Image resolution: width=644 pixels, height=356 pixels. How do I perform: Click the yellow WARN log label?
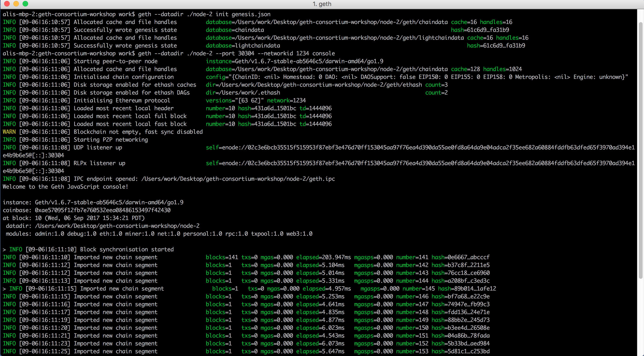click(9, 132)
